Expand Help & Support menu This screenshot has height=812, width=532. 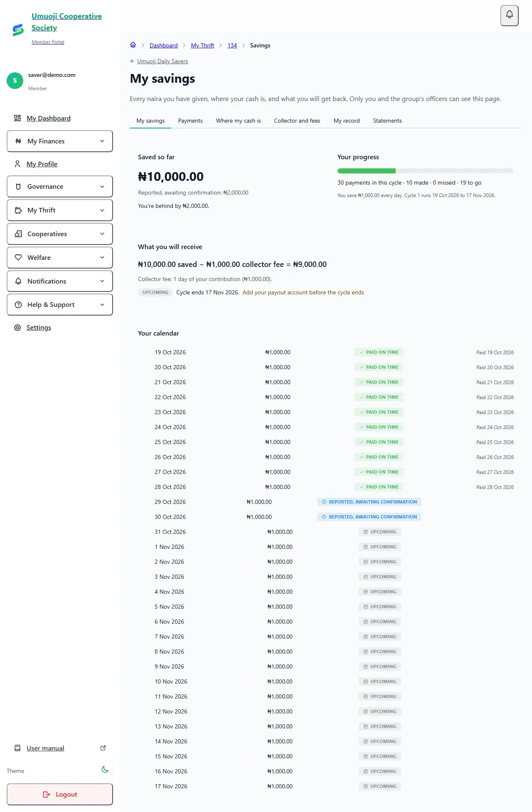tap(60, 305)
